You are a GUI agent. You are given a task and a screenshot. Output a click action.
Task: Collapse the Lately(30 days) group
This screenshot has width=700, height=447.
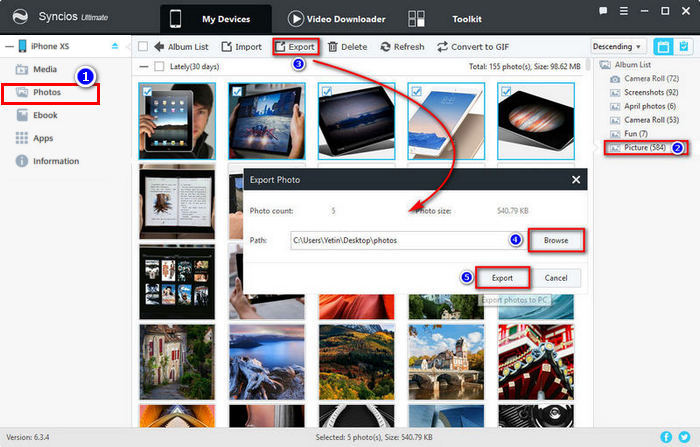click(144, 67)
